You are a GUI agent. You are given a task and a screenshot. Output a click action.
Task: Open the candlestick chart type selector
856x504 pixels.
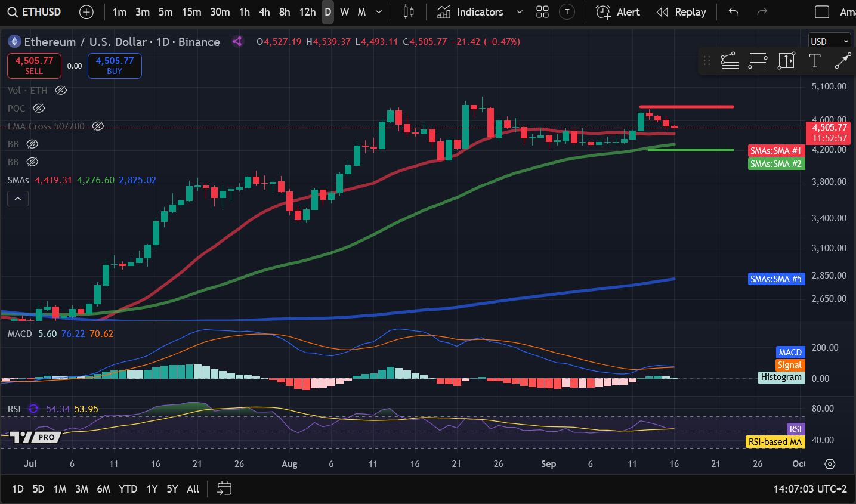tap(409, 12)
